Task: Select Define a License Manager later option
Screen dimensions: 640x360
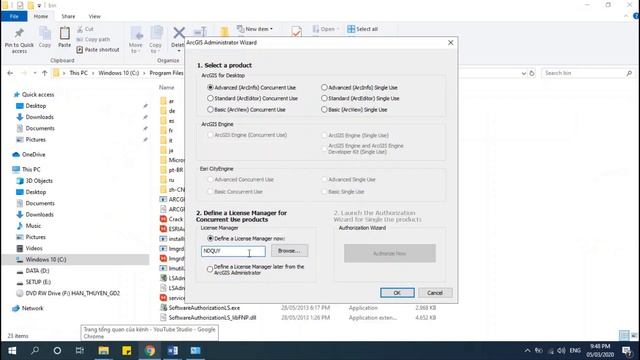Action: (210, 269)
